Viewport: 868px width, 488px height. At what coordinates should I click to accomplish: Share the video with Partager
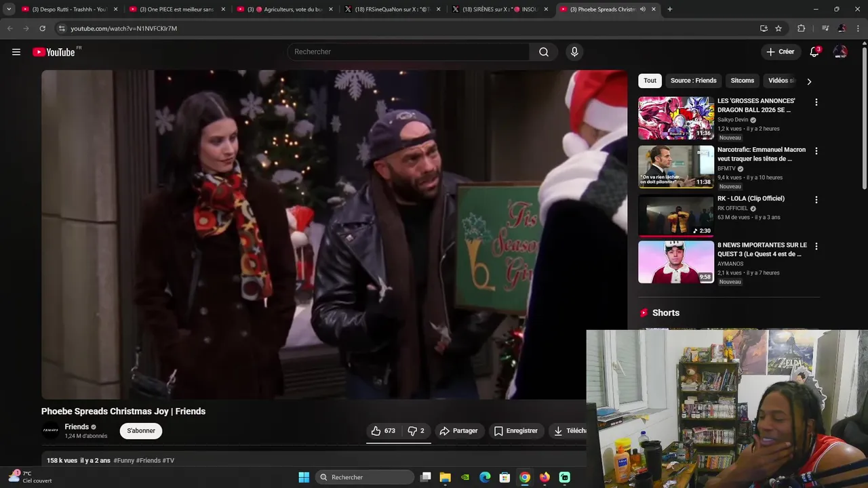click(458, 430)
